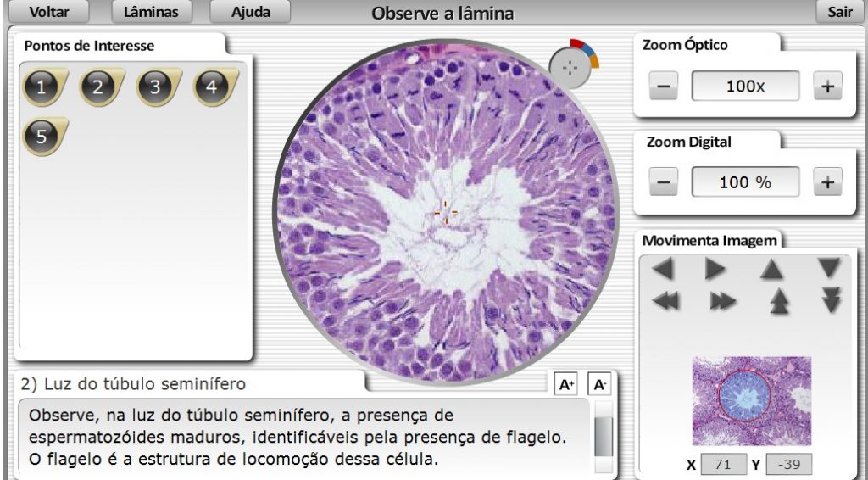Open the Lâminas menu
Viewport: 868px width, 480px height.
point(151,12)
